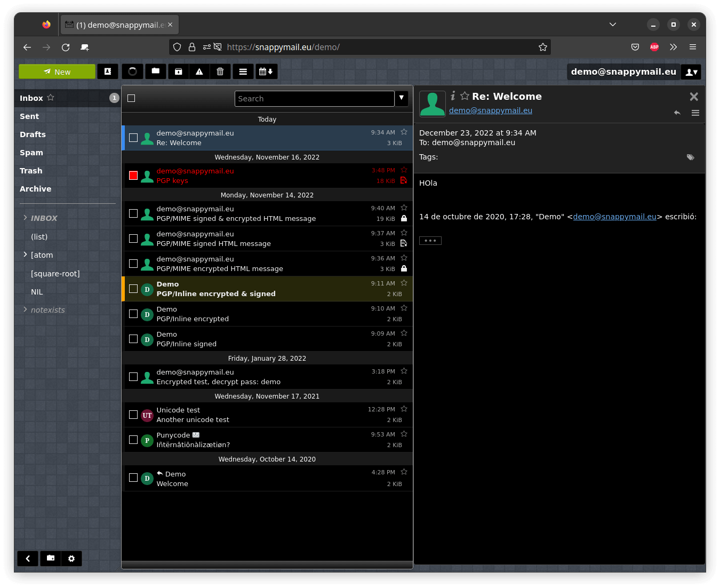The image size is (720, 588).
Task: Check the PGP/Inline signed message checkbox
Action: pos(133,339)
